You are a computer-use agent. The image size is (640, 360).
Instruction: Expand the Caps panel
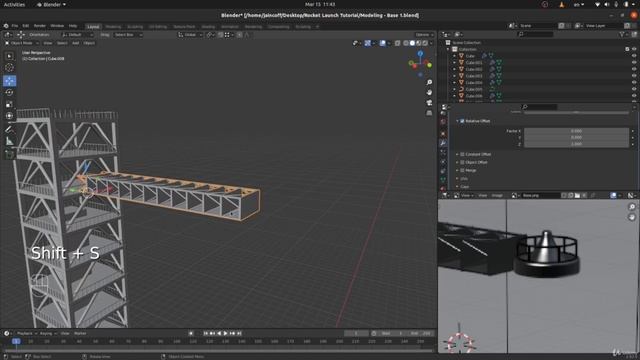464,187
